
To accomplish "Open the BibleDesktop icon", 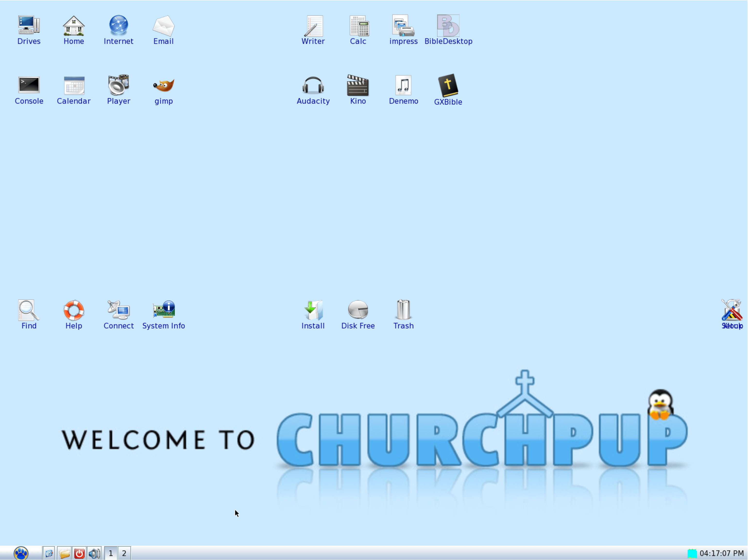I will (448, 25).
